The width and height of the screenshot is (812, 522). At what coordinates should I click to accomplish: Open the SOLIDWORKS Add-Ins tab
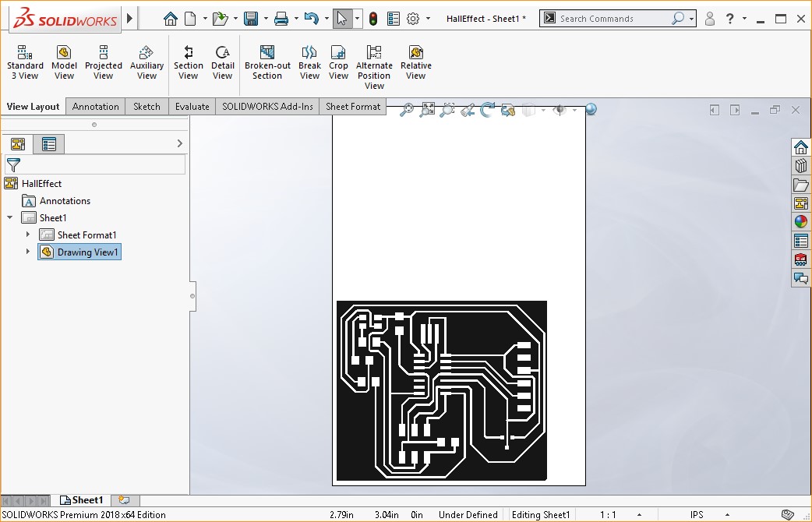click(x=268, y=107)
